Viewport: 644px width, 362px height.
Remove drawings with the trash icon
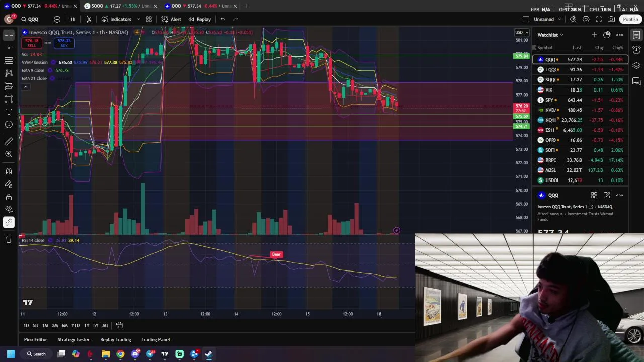click(9, 239)
